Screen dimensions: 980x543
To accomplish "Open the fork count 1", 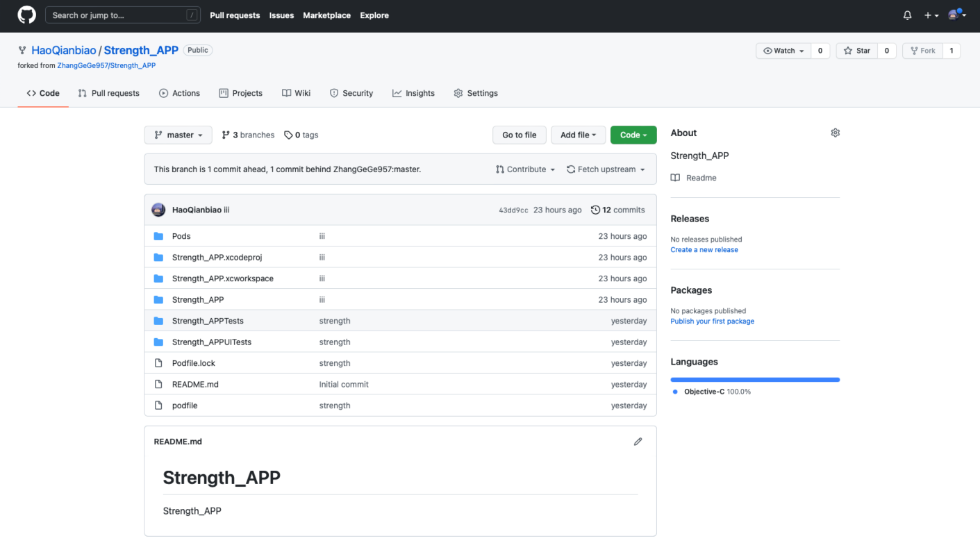I will (952, 51).
